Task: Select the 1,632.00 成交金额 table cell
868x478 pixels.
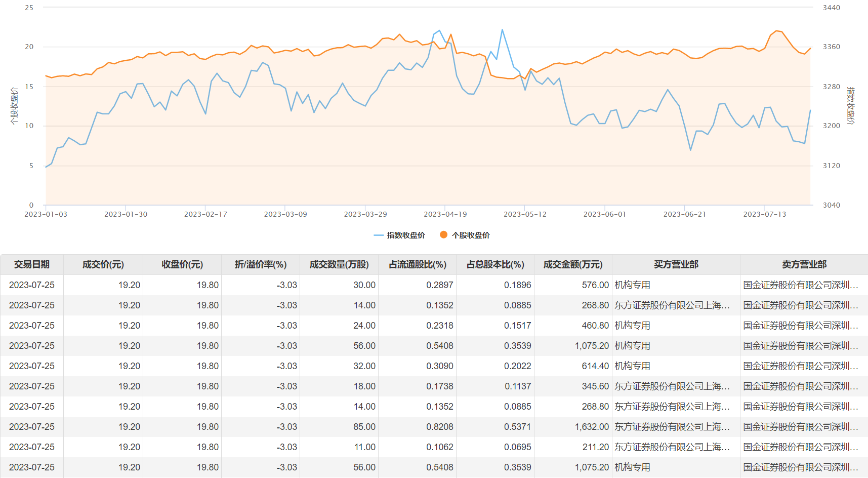Action: pos(592,427)
